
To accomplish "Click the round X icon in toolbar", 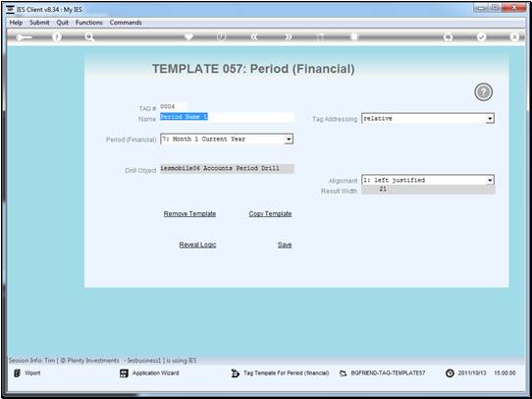I will pyautogui.click(x=514, y=37).
